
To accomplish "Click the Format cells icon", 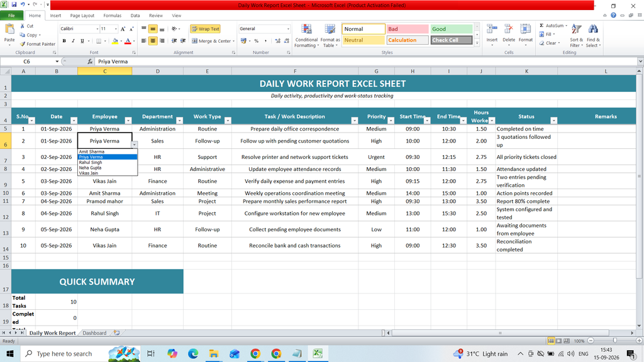I will coord(525,30).
